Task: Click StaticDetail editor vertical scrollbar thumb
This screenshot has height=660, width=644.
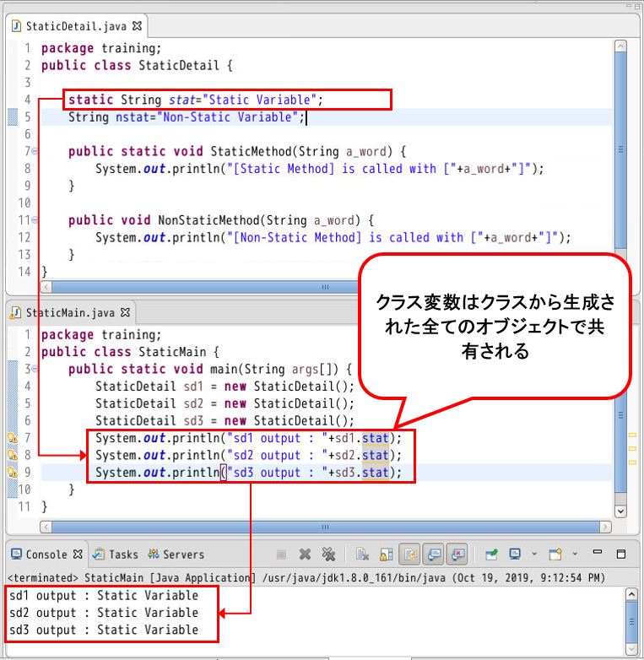Action: click(621, 150)
